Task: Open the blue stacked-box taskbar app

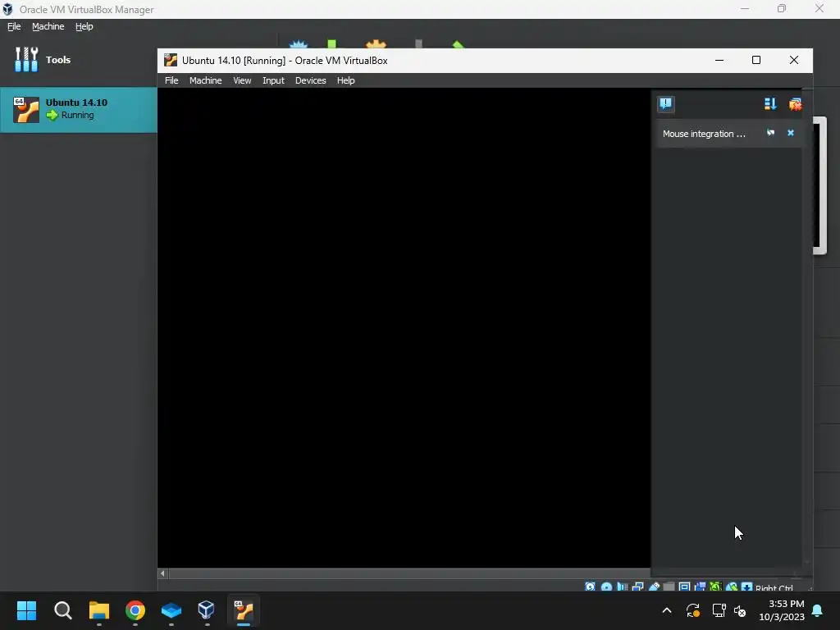Action: (x=171, y=610)
